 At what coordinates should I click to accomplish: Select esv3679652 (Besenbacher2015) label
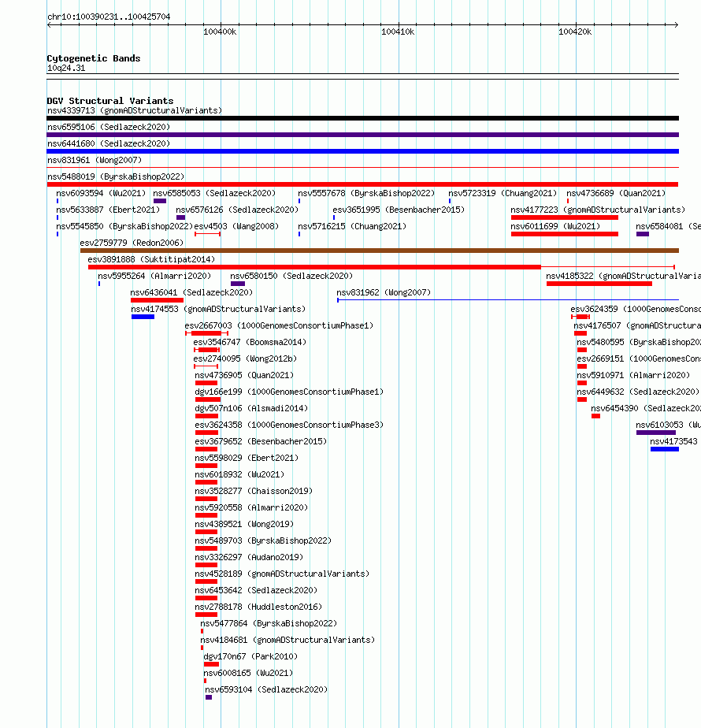tap(261, 441)
